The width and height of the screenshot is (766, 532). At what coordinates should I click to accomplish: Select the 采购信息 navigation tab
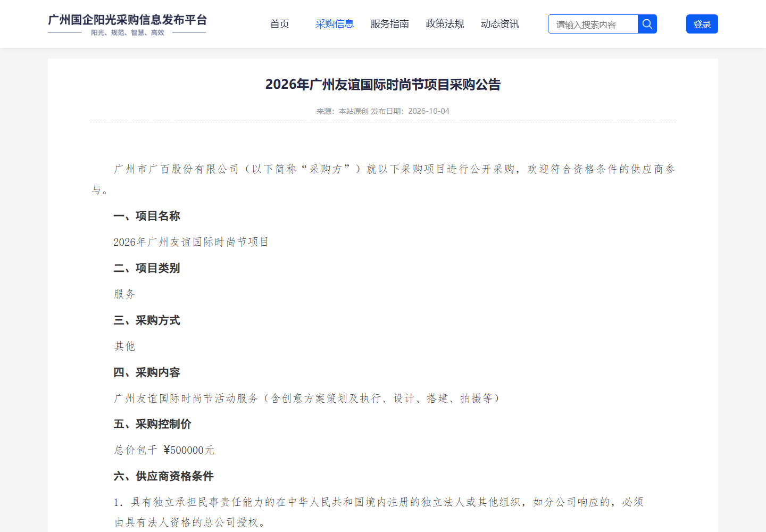click(335, 24)
